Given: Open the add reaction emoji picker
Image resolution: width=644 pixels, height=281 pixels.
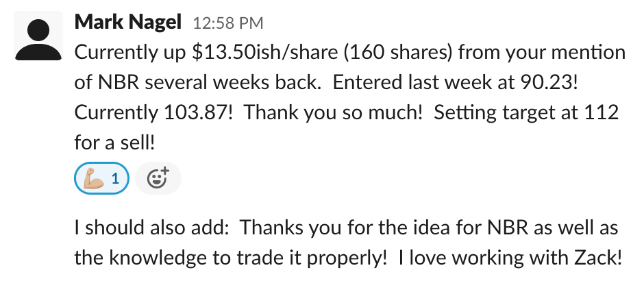Looking at the screenshot, I should pos(158,180).
